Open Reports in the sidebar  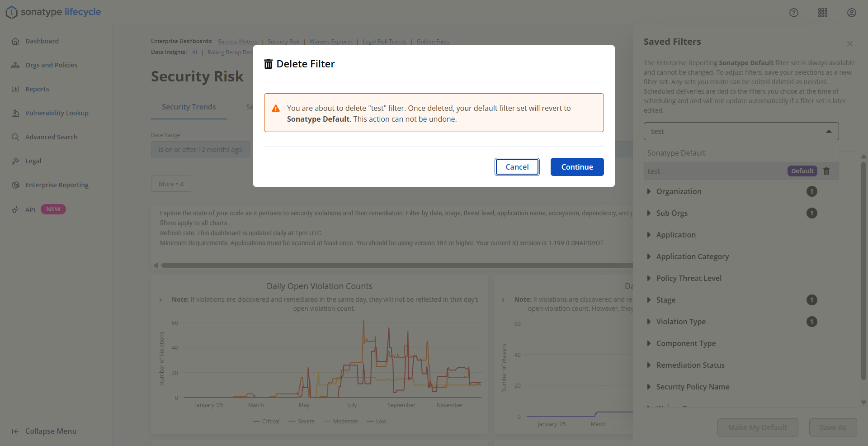(x=37, y=89)
